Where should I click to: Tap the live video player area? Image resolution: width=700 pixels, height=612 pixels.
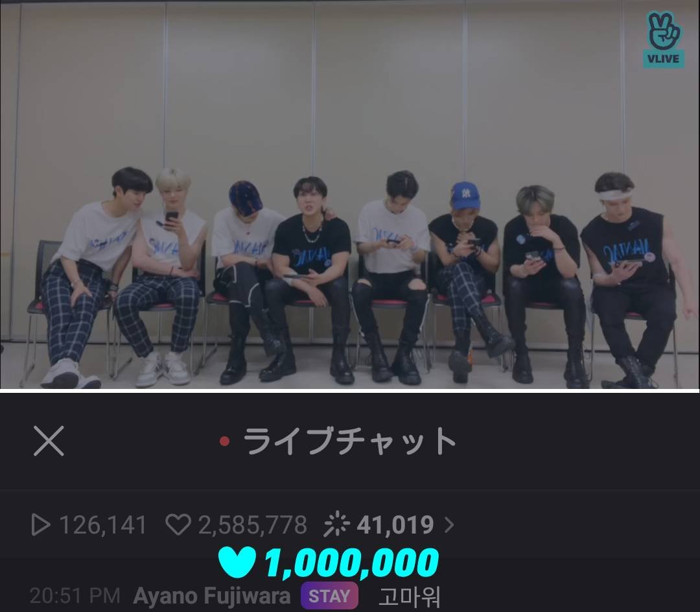coord(350,194)
